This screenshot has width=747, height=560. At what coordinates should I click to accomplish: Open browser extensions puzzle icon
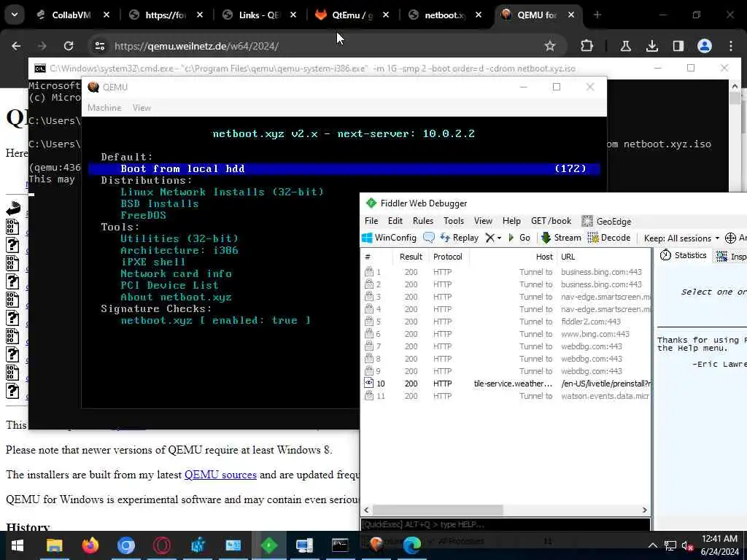(587, 46)
